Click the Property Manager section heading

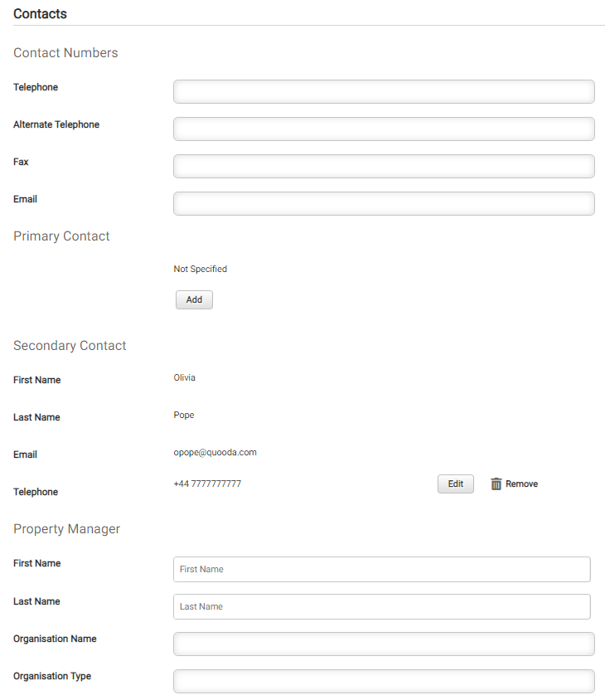coord(67,529)
